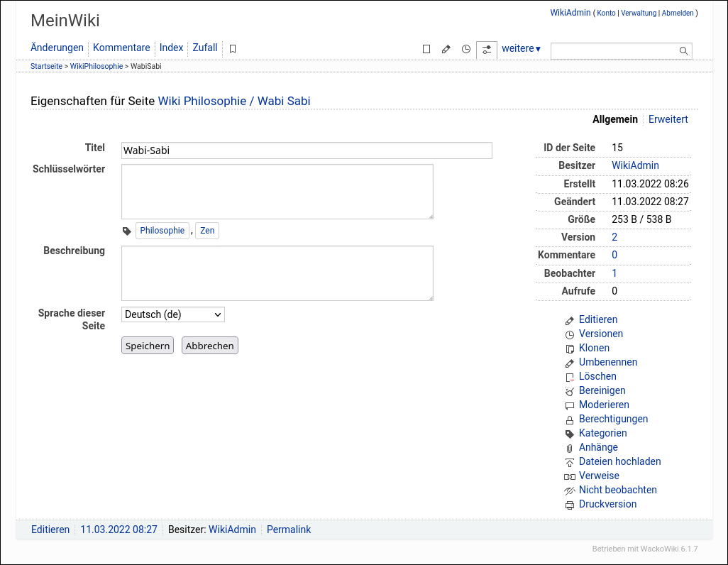728x565 pixels.
Task: Click the properties sliders icon in the toolbar
Action: click(486, 50)
